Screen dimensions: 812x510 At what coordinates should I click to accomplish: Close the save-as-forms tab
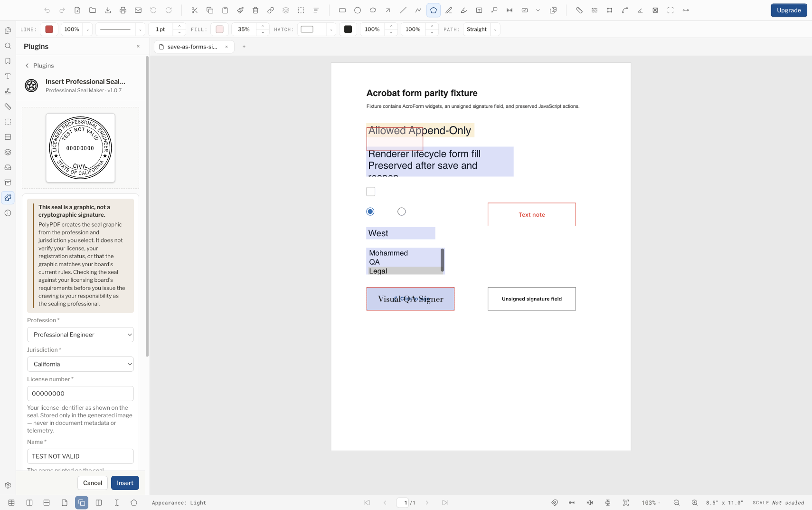227,47
